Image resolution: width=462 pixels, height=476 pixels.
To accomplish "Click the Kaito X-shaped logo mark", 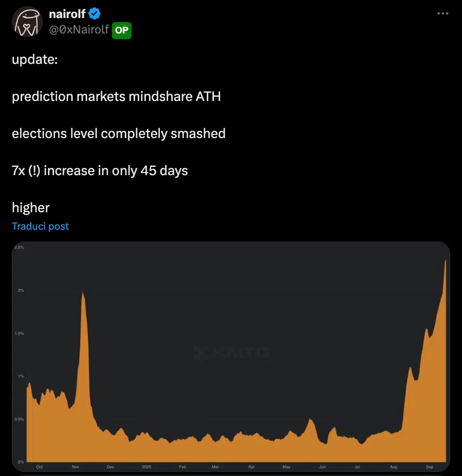I will pyautogui.click(x=200, y=352).
